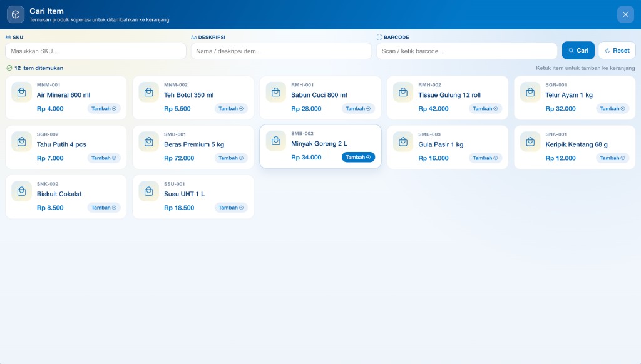Click the package cube icon in header

click(16, 15)
